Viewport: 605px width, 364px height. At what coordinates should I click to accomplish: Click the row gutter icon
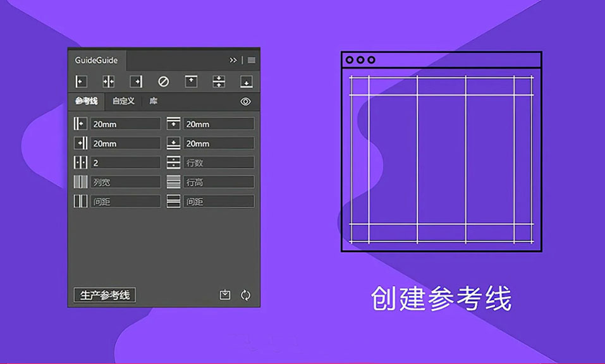pyautogui.click(x=173, y=201)
